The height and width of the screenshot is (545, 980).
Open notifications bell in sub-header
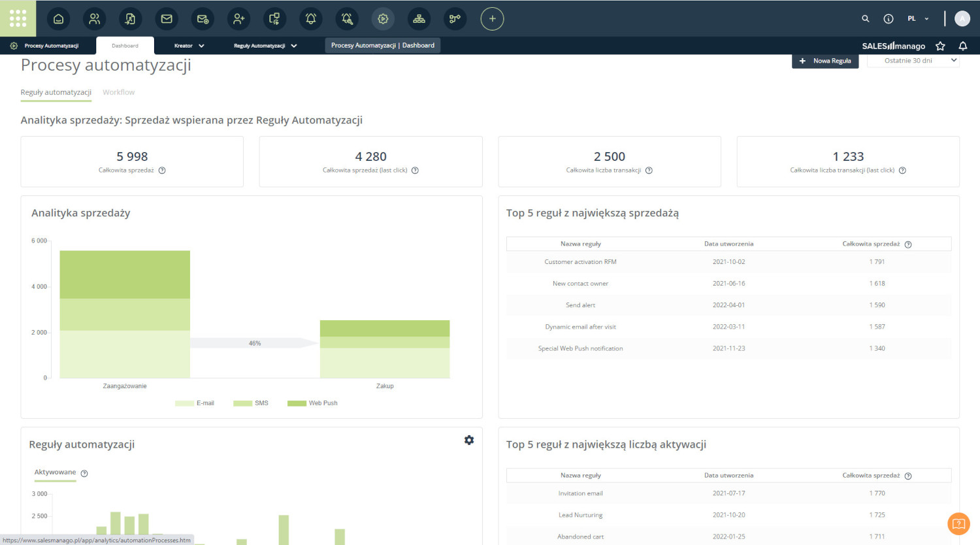point(963,46)
